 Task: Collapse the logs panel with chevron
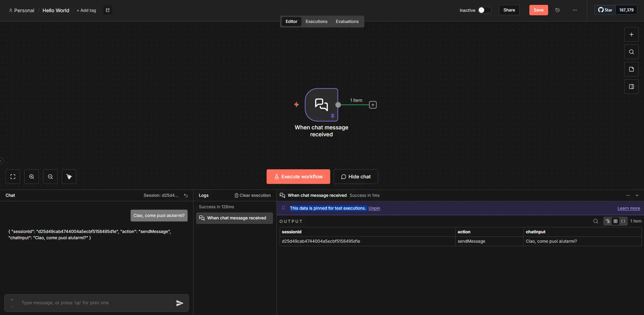(x=637, y=195)
